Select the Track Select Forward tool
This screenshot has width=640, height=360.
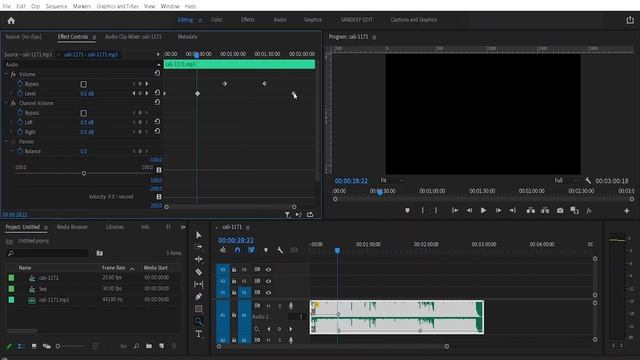(198, 247)
